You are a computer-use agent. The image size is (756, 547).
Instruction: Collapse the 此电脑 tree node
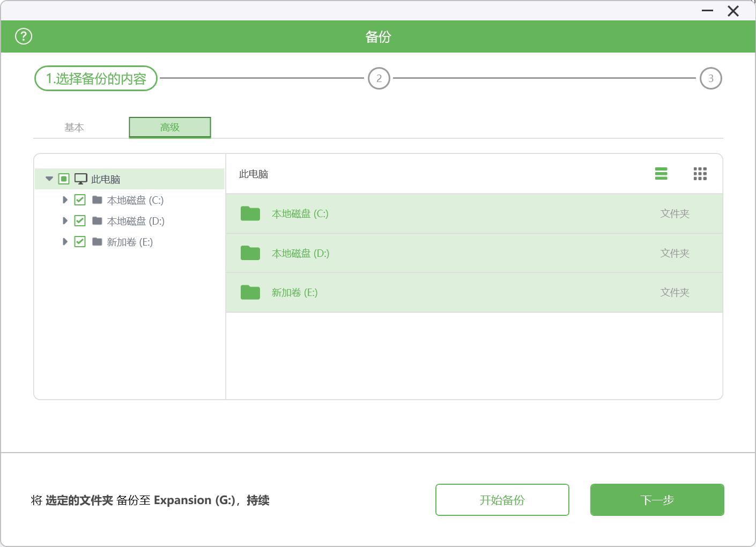[x=49, y=178]
